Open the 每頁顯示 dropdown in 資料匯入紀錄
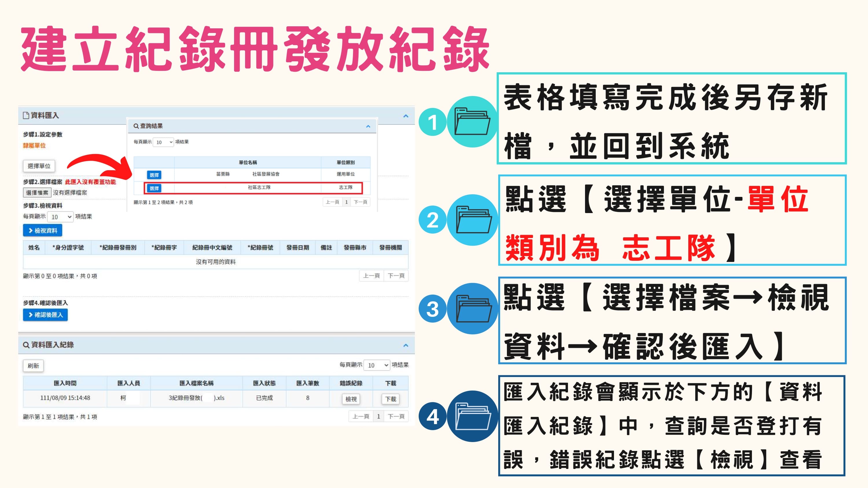 pos(377,365)
